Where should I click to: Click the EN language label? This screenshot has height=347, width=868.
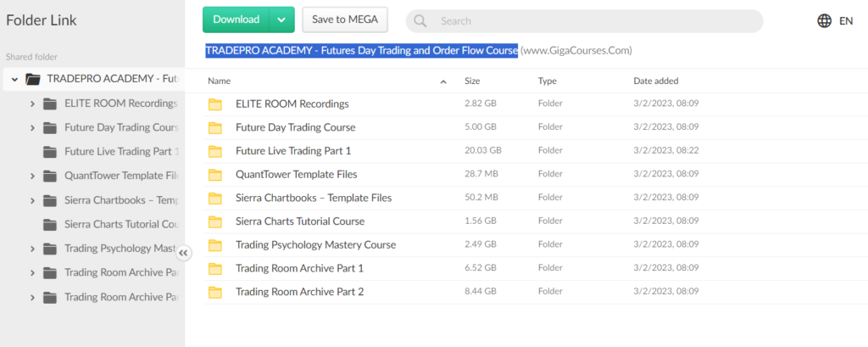846,21
